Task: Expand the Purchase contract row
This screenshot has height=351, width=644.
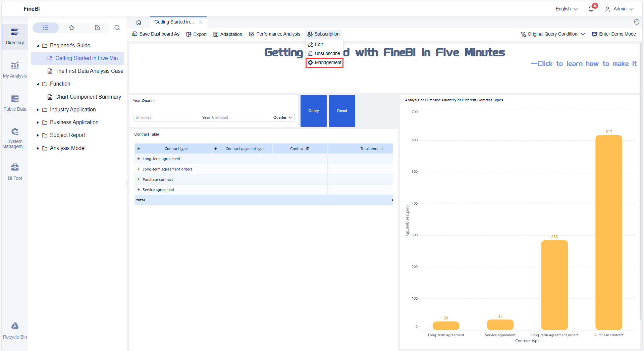Action: pos(139,179)
